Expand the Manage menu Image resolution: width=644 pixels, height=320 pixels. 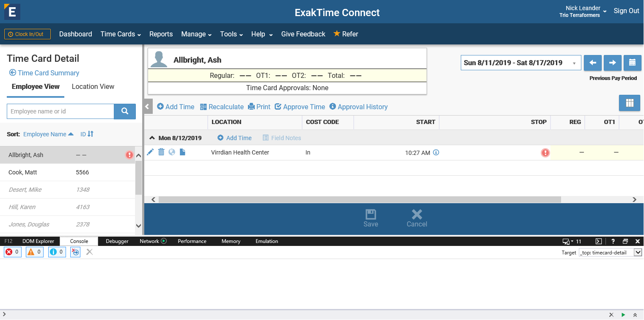click(x=196, y=34)
